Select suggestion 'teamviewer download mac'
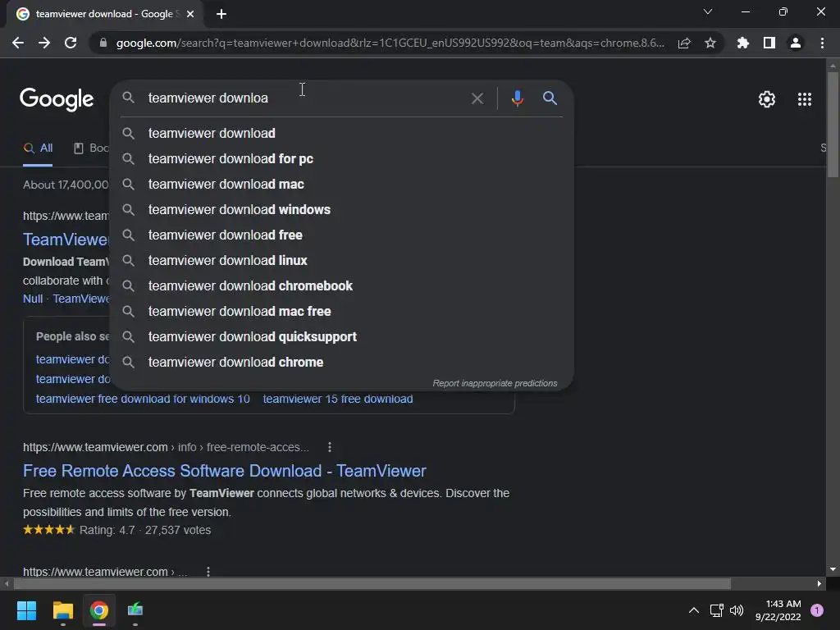Screen dimensions: 840x630 (x=342, y=185)
